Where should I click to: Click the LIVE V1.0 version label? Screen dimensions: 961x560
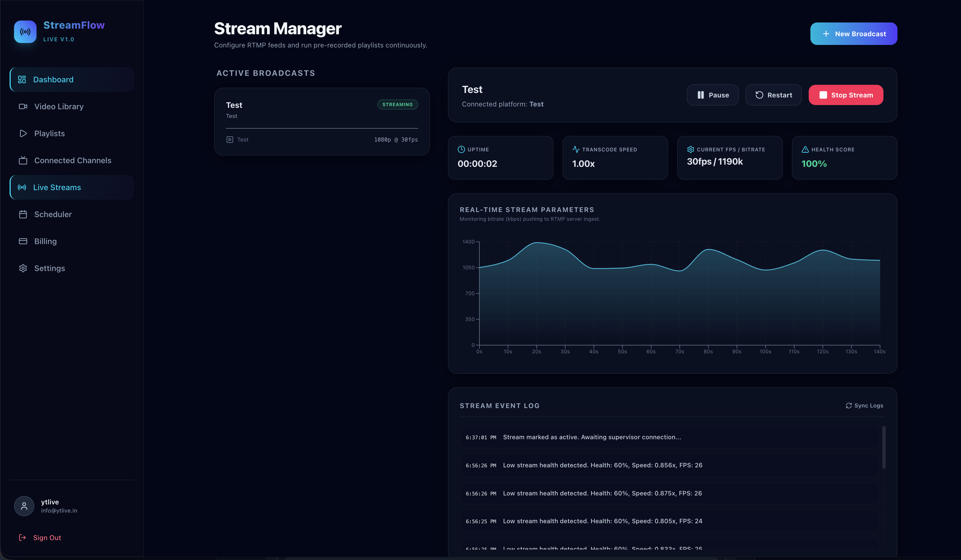pyautogui.click(x=59, y=39)
